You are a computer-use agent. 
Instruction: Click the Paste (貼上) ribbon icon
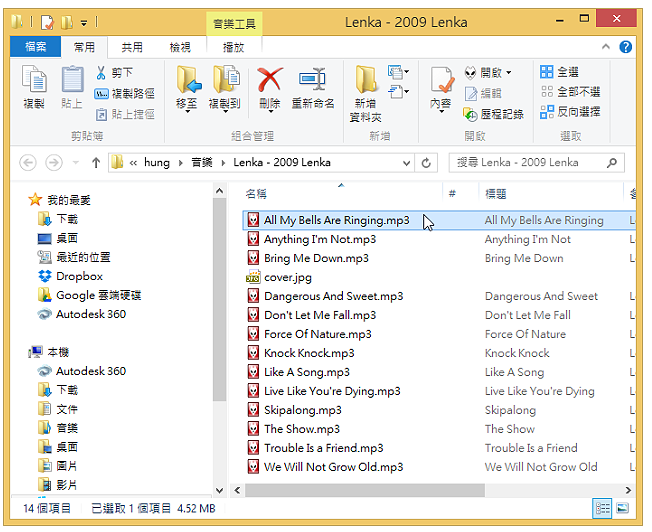click(72, 86)
